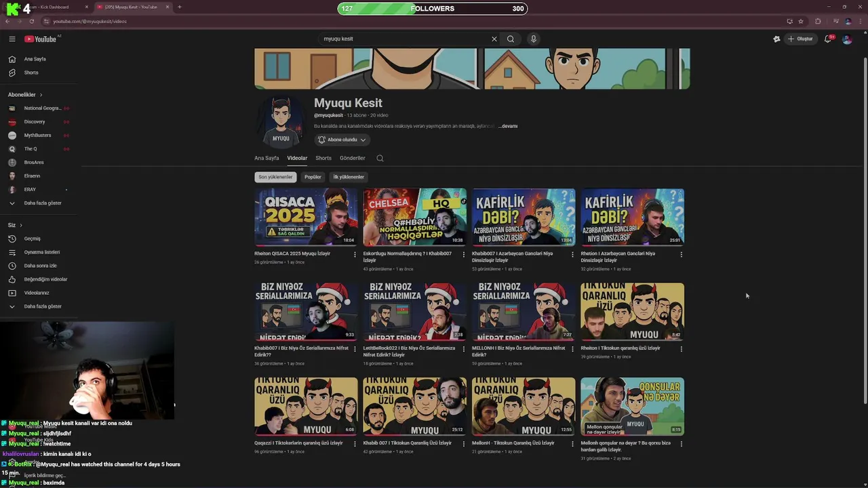Viewport: 868px width, 488px height.
Task: Expand subscriptions with Daha fazla göster
Action: click(x=43, y=203)
